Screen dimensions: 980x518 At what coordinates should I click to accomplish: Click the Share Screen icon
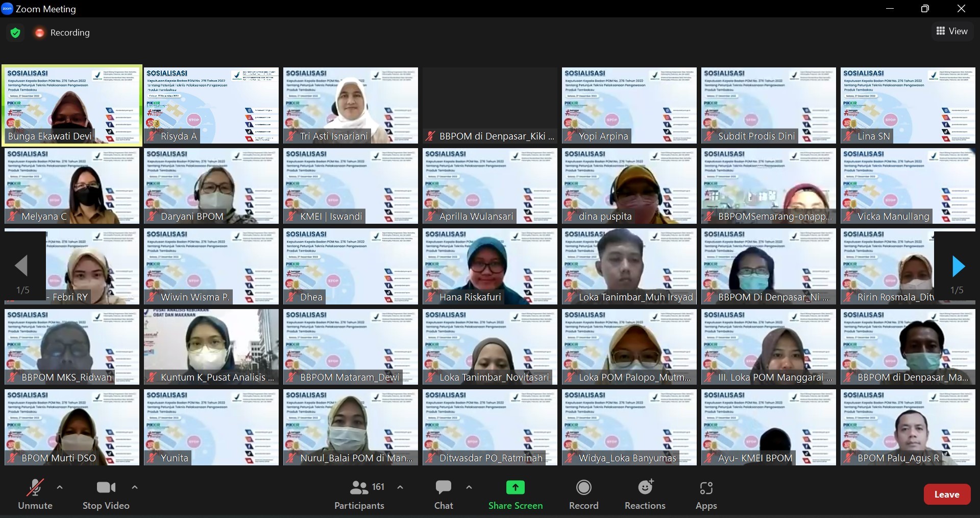pos(515,488)
